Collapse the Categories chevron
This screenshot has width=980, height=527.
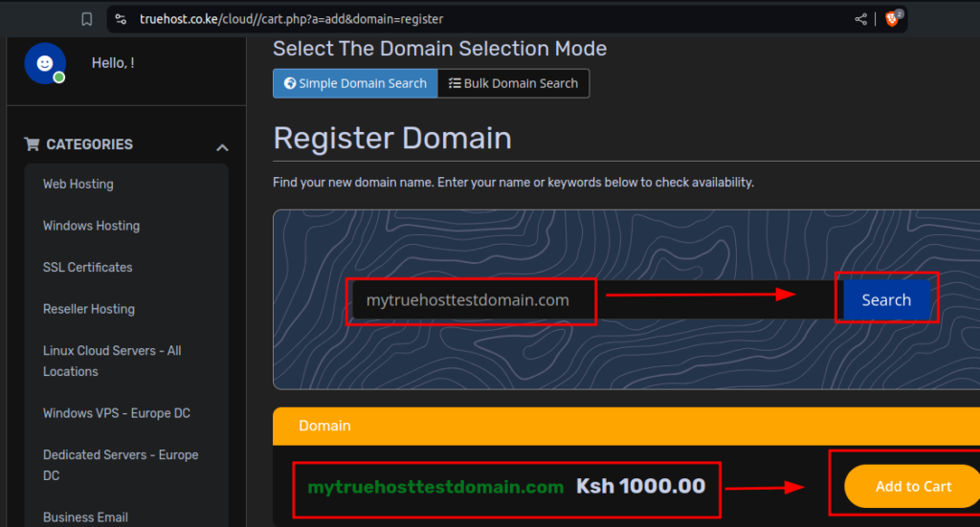(222, 148)
